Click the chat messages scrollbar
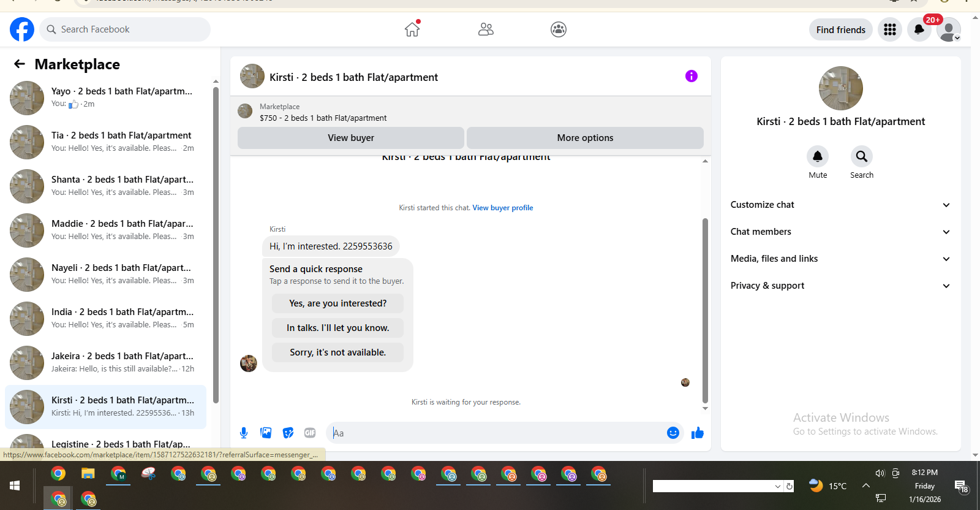The width and height of the screenshot is (980, 510). (x=705, y=310)
